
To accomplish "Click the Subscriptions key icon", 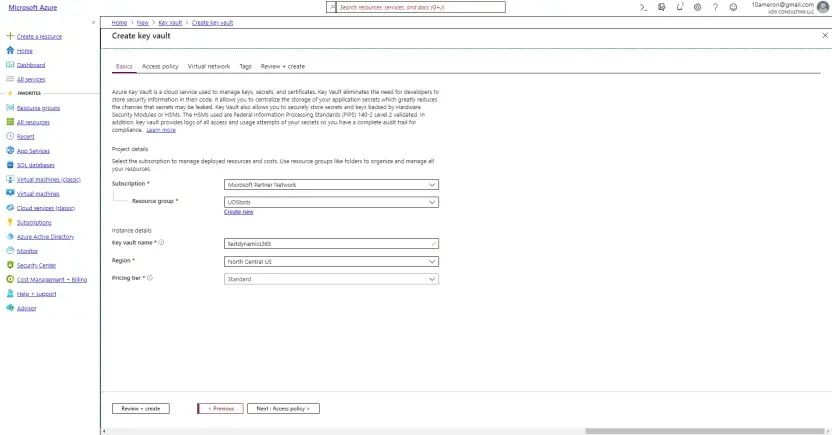I will coord(10,222).
